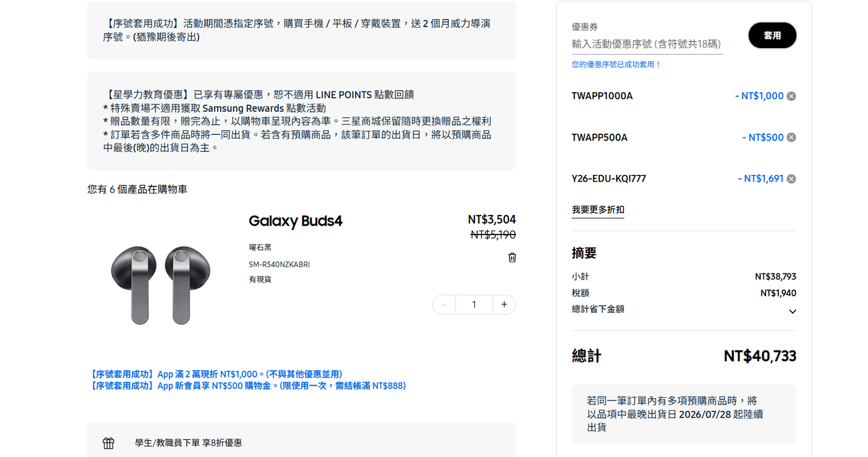This screenshot has width=868, height=457.
Task: Delete Galaxy Buds4 using trash icon
Action: pos(512,258)
